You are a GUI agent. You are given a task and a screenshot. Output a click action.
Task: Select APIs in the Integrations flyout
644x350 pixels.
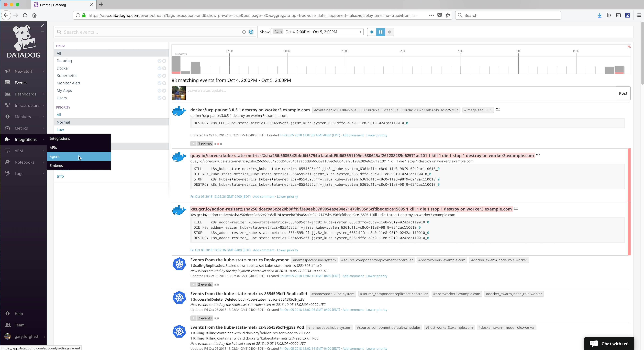click(x=79, y=148)
